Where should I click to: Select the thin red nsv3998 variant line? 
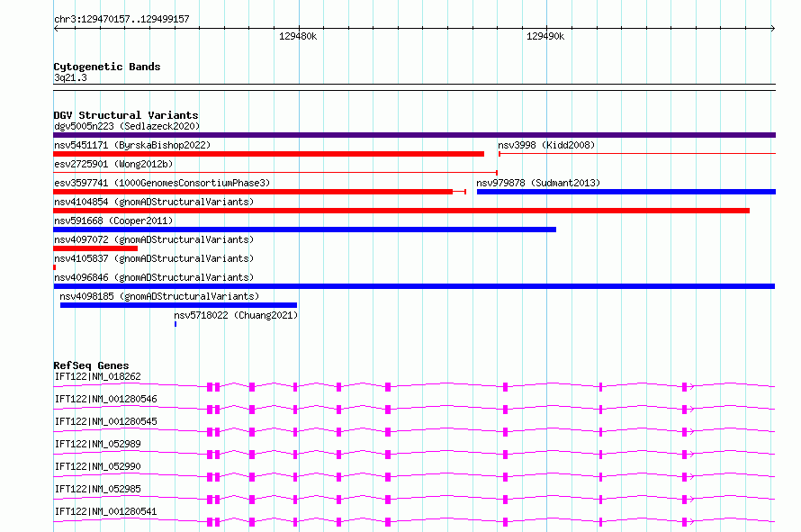(637, 153)
